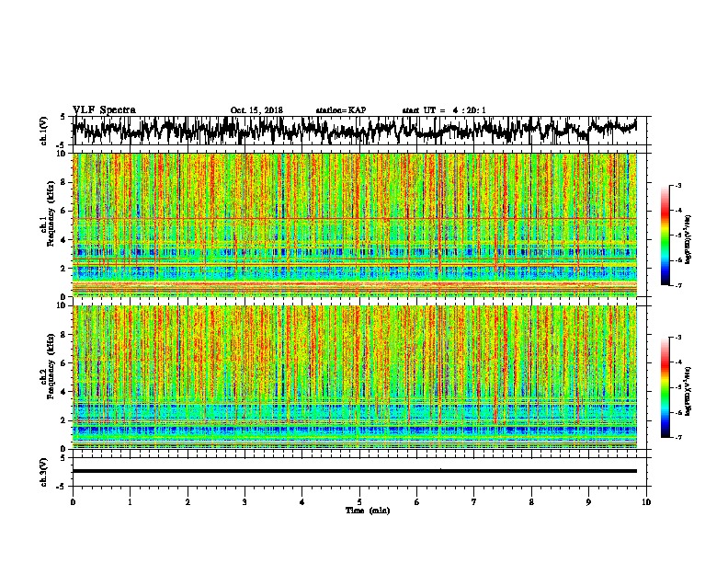Click the "Time (min)" axis label
This screenshot has width=728, height=563.
coord(368,511)
